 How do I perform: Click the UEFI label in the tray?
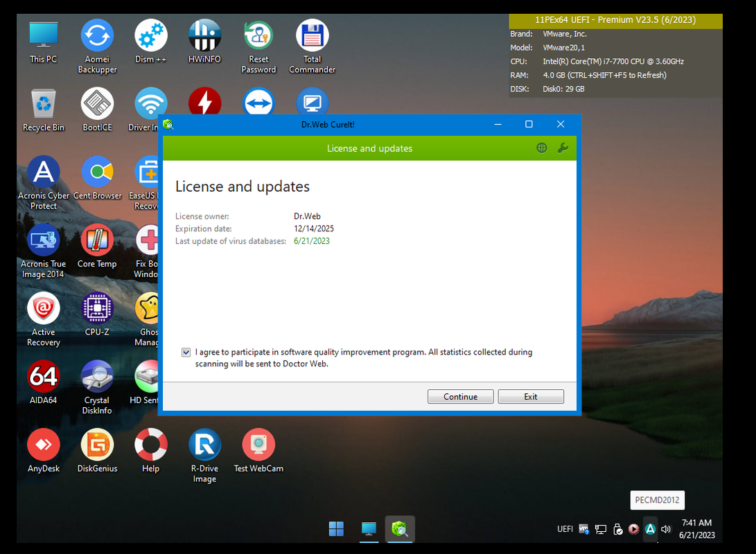point(565,529)
